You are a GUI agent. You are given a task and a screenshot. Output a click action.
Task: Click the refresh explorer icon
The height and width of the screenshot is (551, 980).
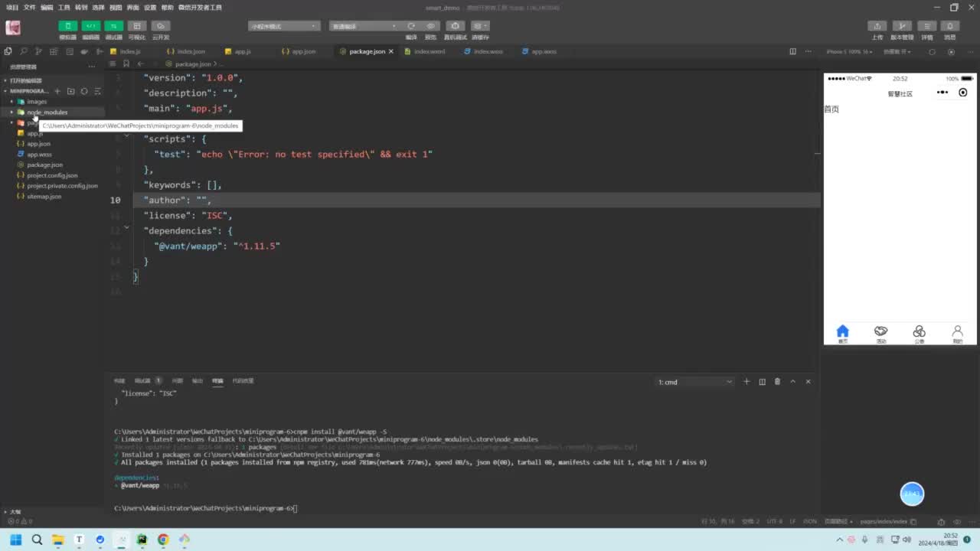pos(84,91)
